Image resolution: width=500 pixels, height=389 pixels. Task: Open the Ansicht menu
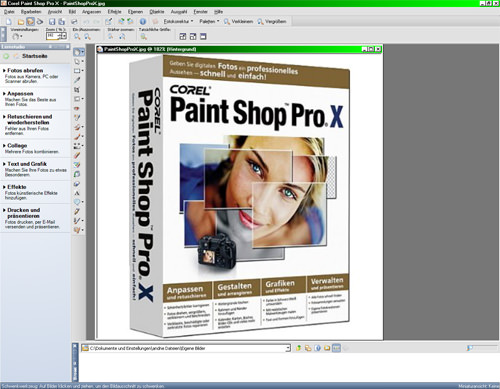coord(55,12)
